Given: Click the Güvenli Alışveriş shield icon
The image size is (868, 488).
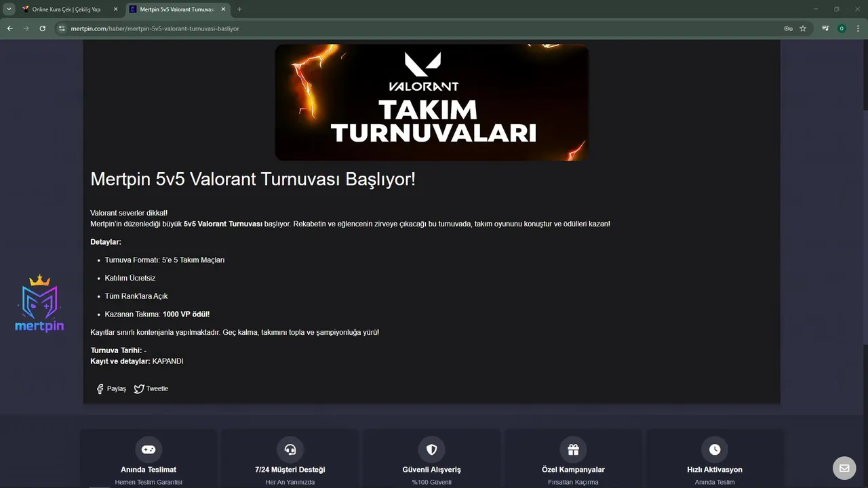Looking at the screenshot, I should click(x=431, y=449).
